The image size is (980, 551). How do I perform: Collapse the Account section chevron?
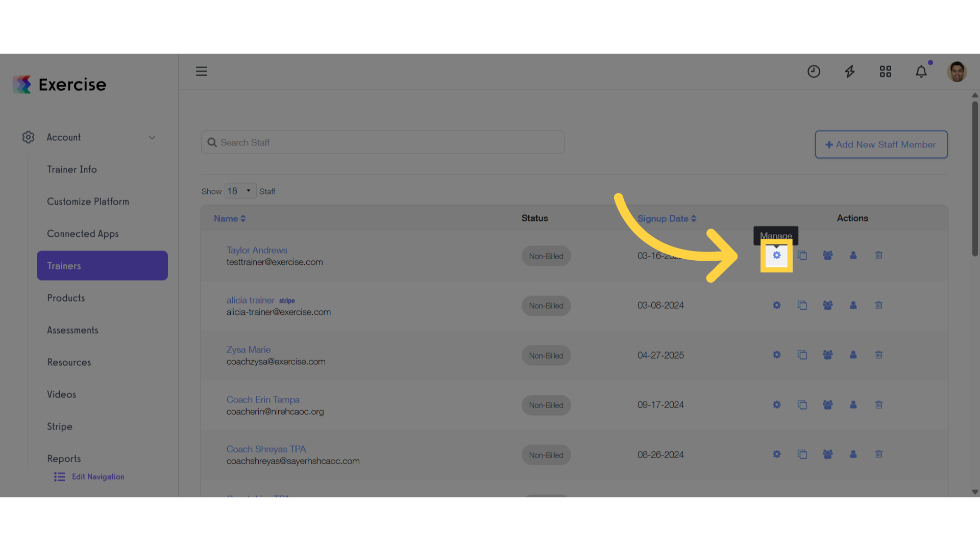click(x=152, y=137)
